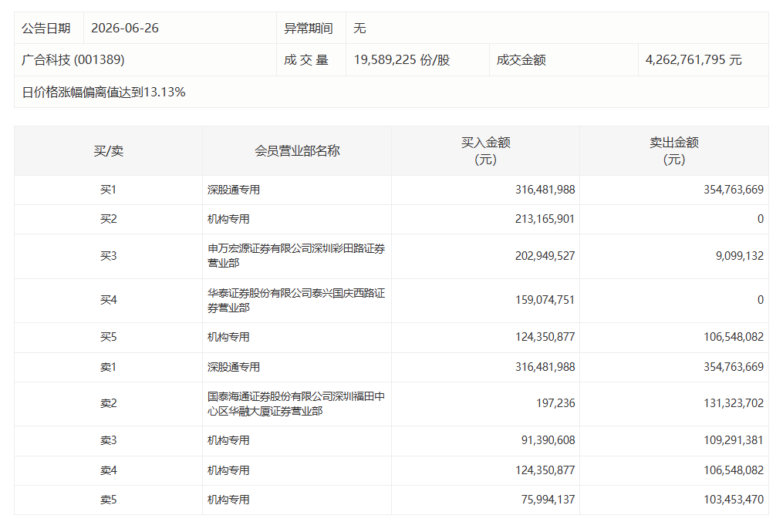This screenshot has width=783, height=532.
Task: Select the buy amount 91,390,608
Action: tap(548, 441)
